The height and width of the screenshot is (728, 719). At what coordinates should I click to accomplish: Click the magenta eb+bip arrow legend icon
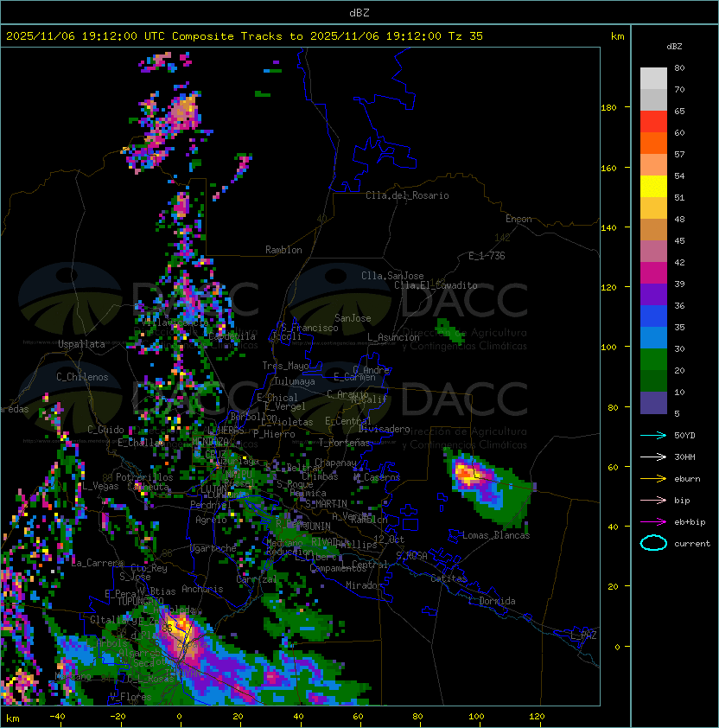(x=653, y=522)
